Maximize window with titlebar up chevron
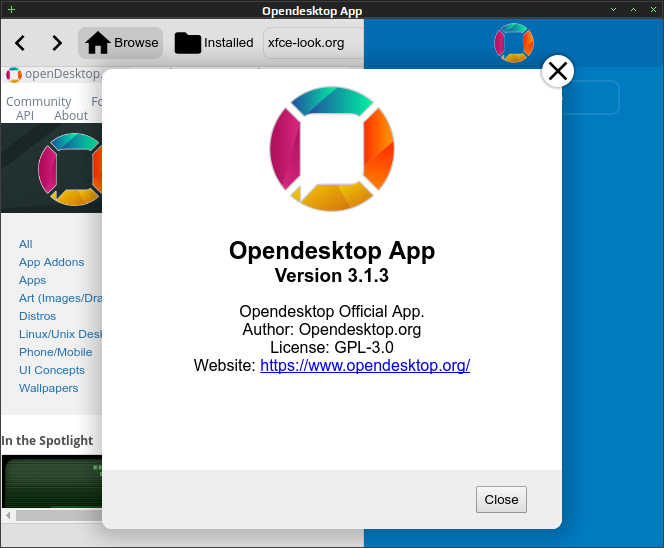Image resolution: width=664 pixels, height=548 pixels. [x=634, y=9]
